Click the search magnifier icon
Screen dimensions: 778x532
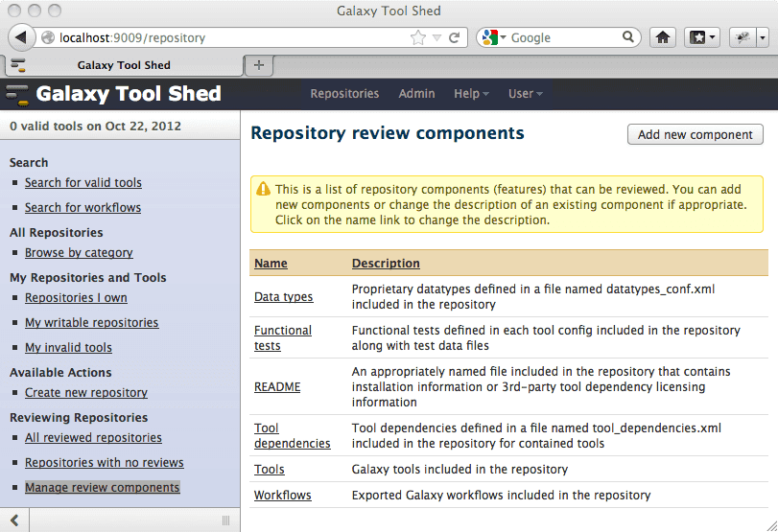(x=629, y=37)
